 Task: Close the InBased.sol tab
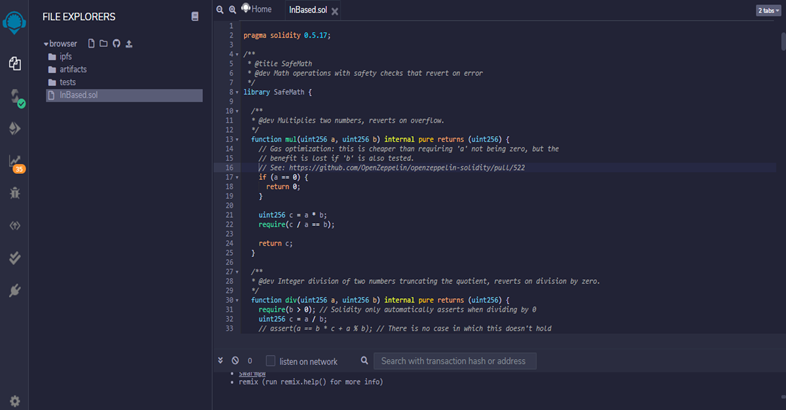point(335,11)
